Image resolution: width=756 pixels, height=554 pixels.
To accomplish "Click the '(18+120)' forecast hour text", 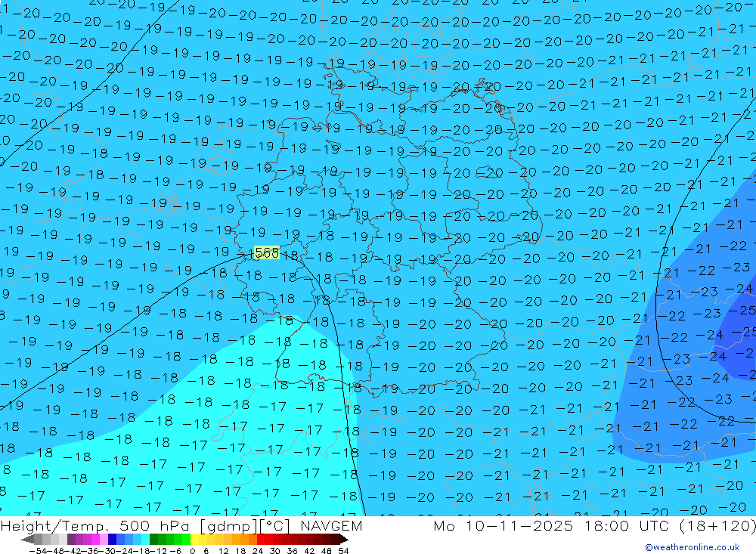I will pyautogui.click(x=718, y=525).
